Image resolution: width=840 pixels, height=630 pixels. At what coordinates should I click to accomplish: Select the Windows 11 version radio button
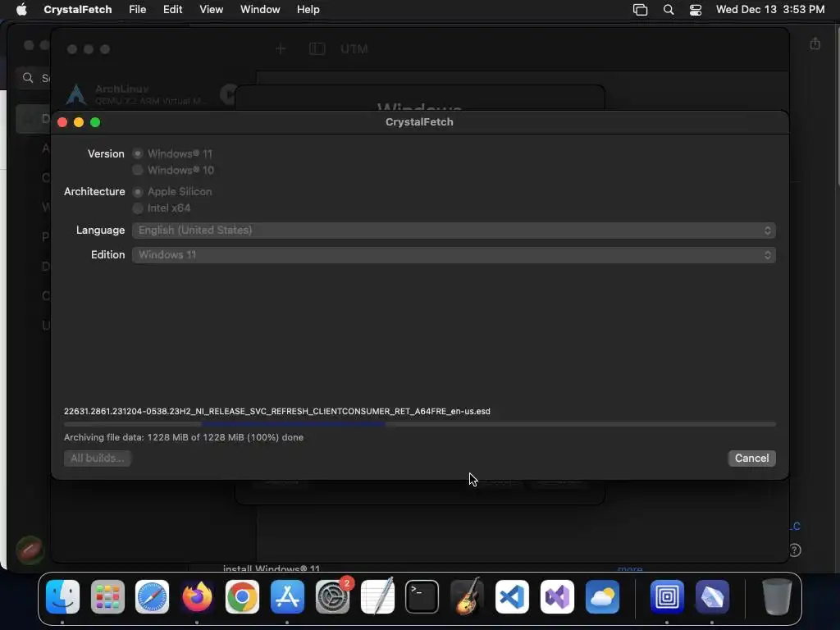(138, 153)
